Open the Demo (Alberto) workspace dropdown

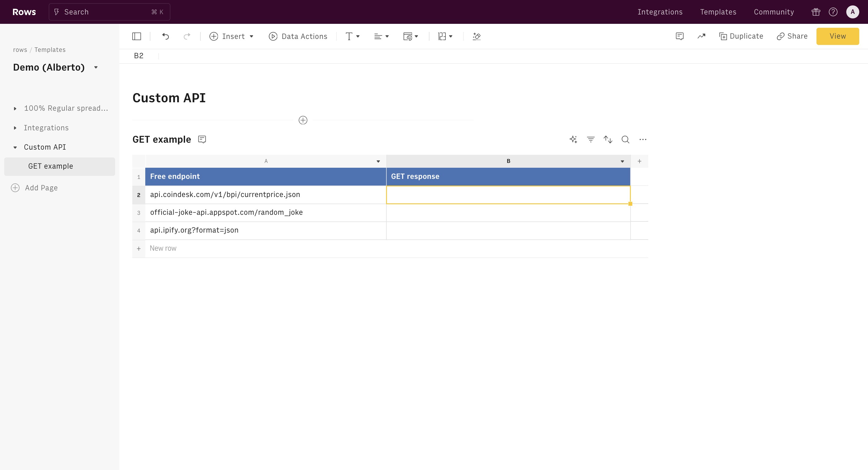click(96, 68)
